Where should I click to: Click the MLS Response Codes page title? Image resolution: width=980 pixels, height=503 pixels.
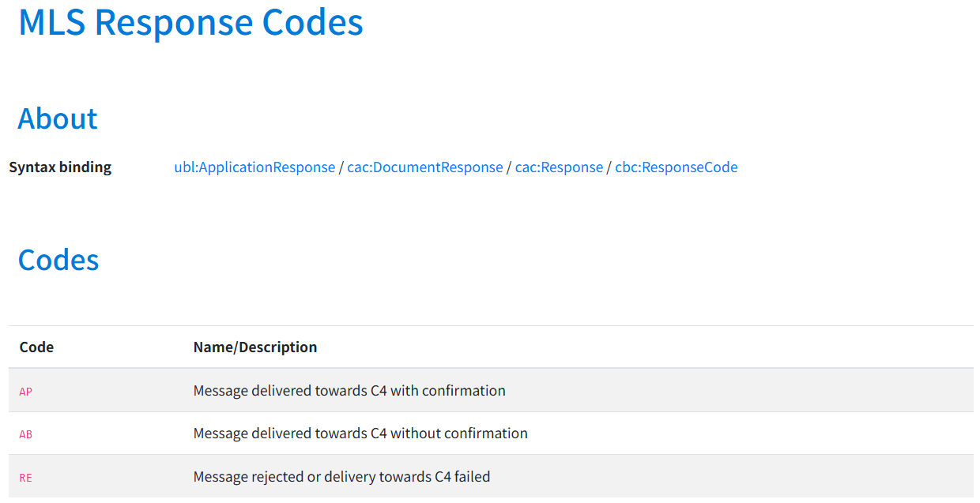point(190,22)
